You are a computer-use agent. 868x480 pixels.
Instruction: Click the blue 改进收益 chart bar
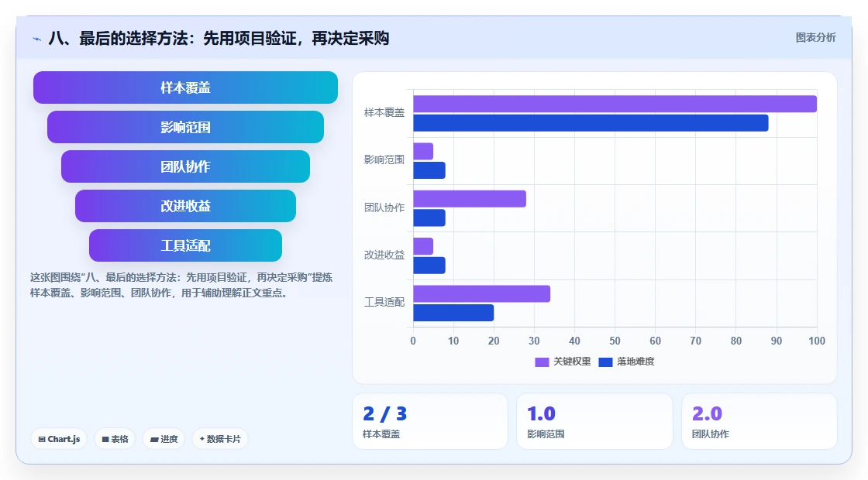coord(429,266)
